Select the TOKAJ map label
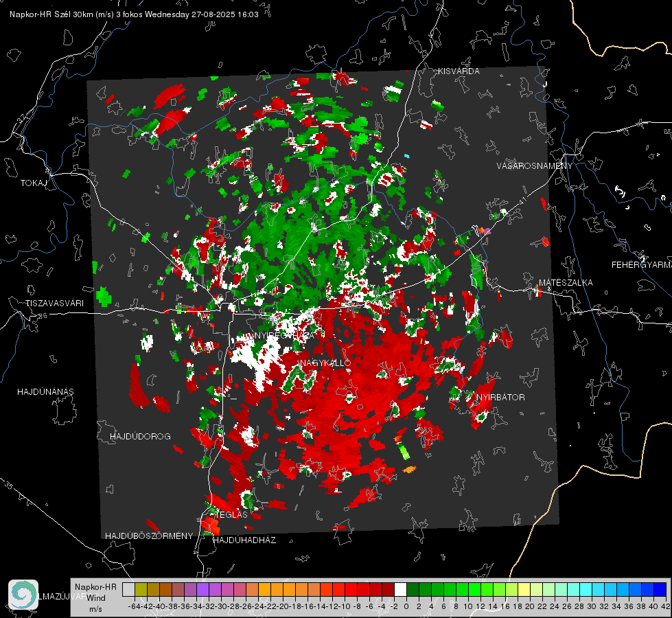Viewport: 672px width, 618px height. 34,183
